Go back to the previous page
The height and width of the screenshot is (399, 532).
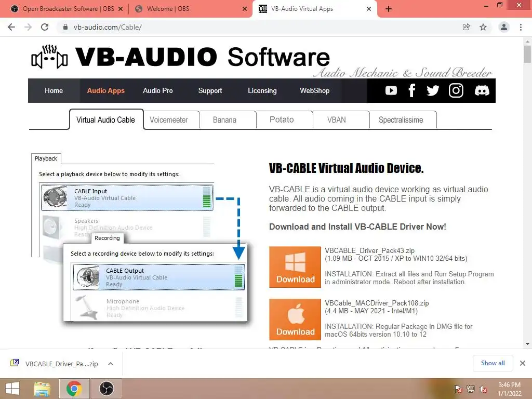11,27
